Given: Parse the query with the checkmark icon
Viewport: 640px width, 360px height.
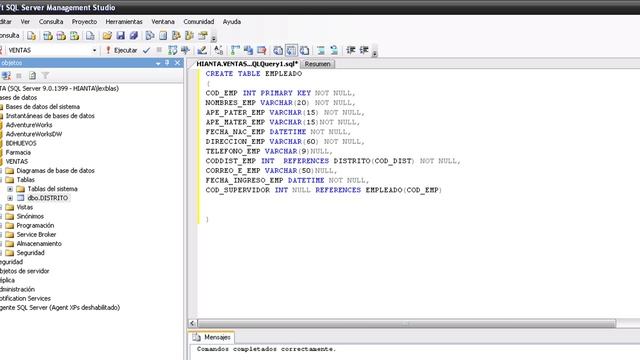Looking at the screenshot, I should tap(147, 50).
